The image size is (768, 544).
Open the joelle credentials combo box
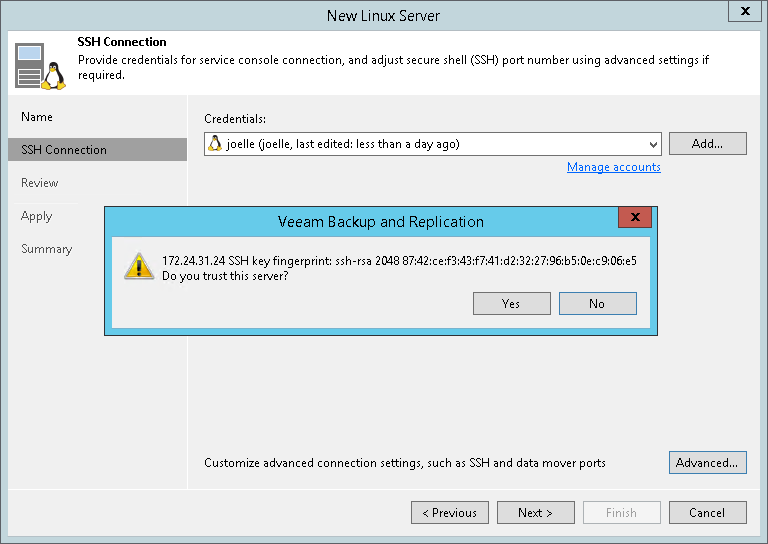pyautogui.click(x=432, y=144)
